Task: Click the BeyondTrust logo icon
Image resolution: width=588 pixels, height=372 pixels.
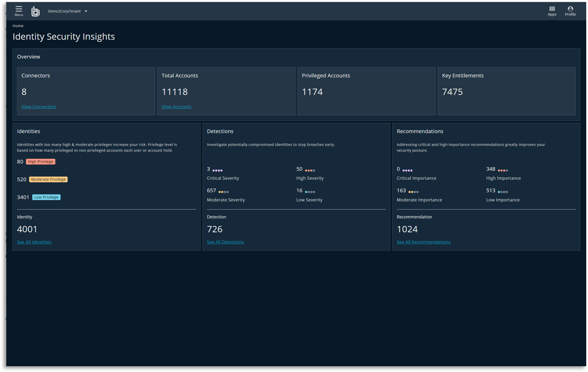Action: tap(35, 11)
